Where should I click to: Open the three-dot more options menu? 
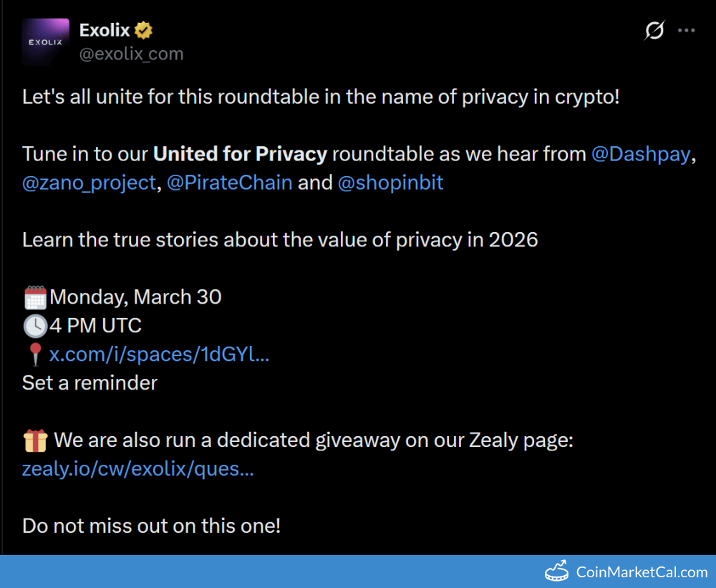tap(686, 31)
